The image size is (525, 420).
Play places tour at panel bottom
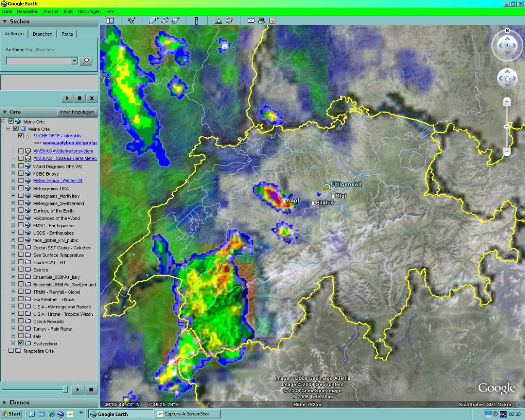tap(78, 390)
